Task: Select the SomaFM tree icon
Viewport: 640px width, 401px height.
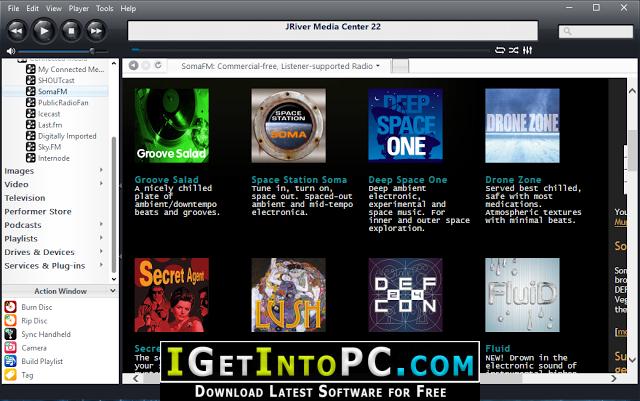Action: click(x=31, y=91)
